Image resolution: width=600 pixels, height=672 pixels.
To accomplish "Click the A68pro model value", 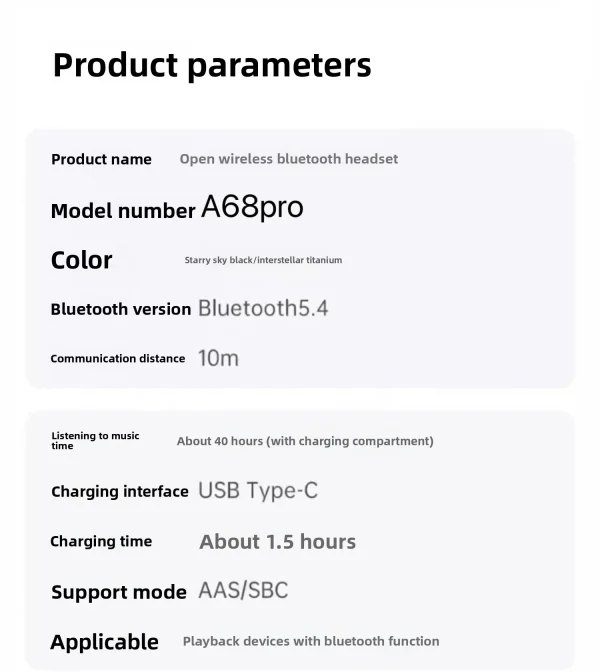I will coord(252,208).
